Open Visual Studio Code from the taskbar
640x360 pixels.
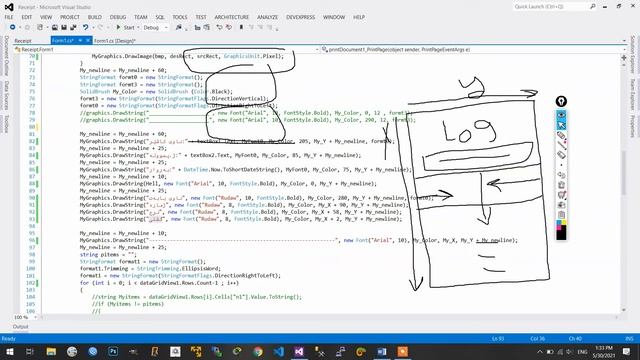pyautogui.click(x=278, y=351)
